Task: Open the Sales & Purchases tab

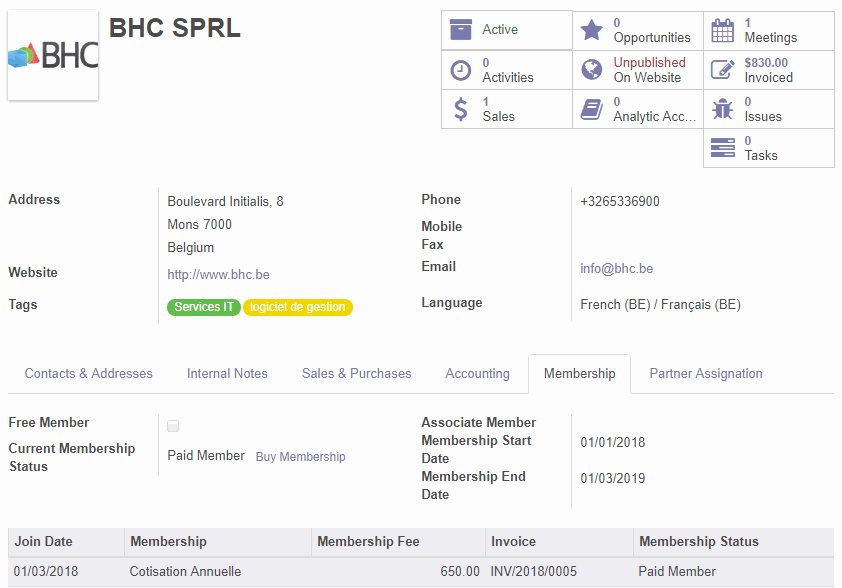Action: click(x=357, y=374)
